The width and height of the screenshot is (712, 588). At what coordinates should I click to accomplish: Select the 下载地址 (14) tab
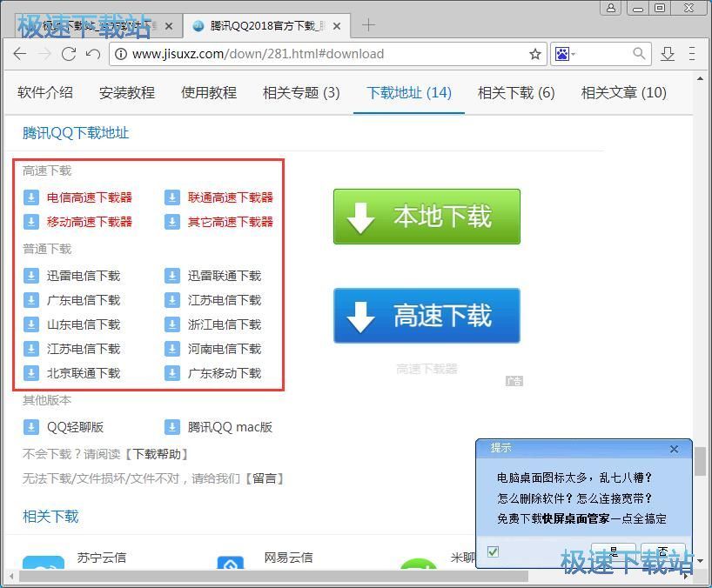click(x=409, y=92)
